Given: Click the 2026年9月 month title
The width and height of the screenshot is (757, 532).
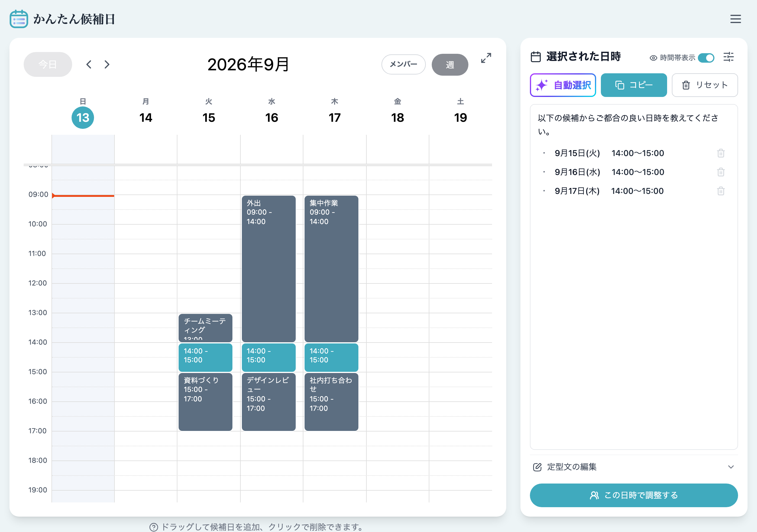Looking at the screenshot, I should (x=248, y=64).
